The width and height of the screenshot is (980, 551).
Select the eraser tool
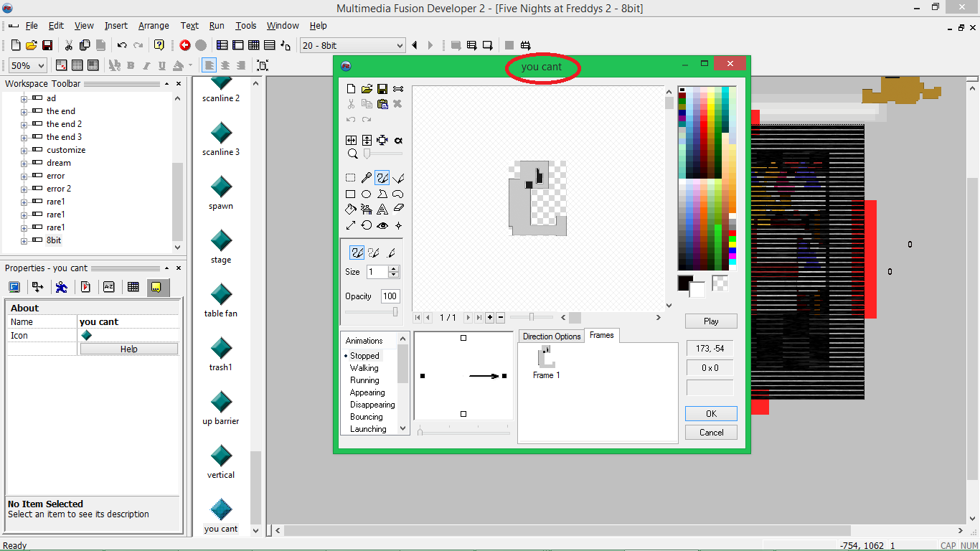coord(398,209)
